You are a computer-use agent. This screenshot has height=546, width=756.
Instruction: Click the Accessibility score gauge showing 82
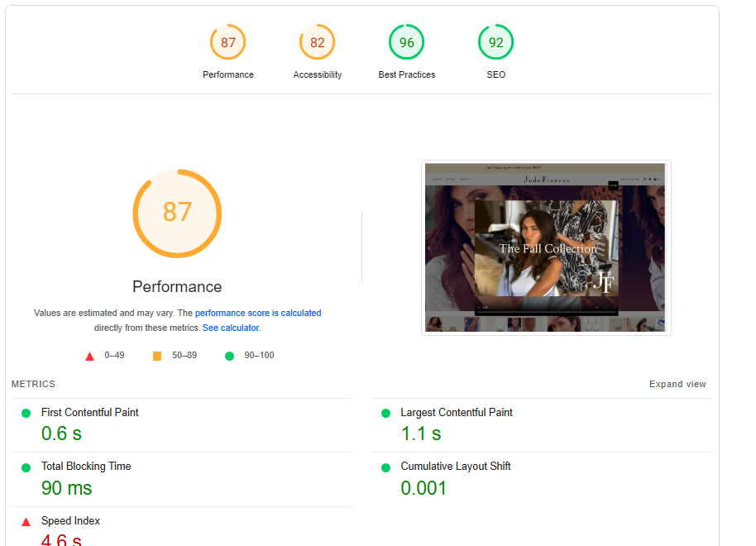[318, 42]
